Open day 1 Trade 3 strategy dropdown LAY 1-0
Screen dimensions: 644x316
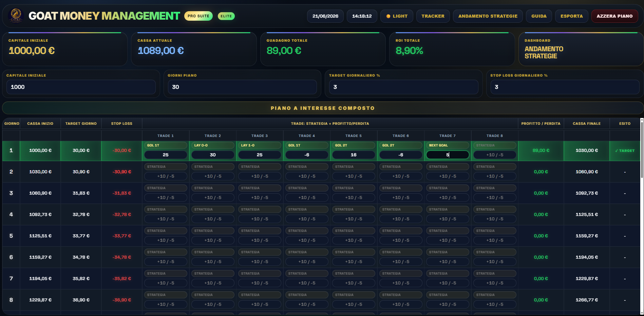coord(260,145)
